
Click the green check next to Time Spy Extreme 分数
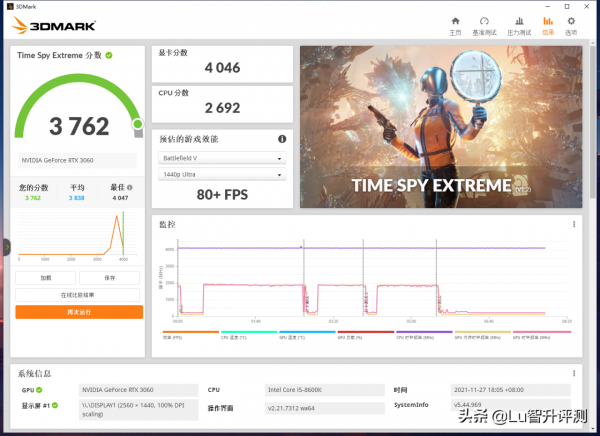point(109,56)
